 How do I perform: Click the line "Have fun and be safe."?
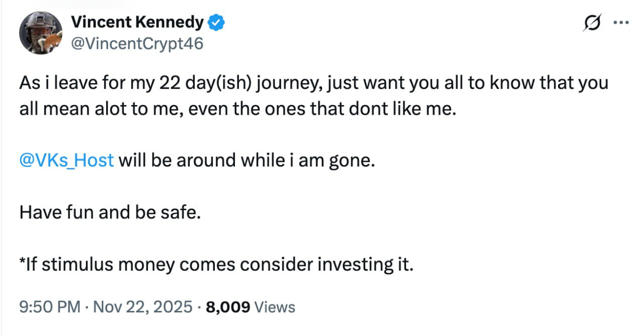point(110,212)
